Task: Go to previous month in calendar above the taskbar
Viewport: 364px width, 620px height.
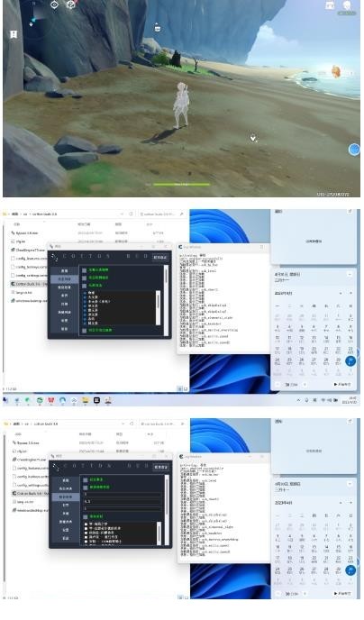Action: coord(341,294)
